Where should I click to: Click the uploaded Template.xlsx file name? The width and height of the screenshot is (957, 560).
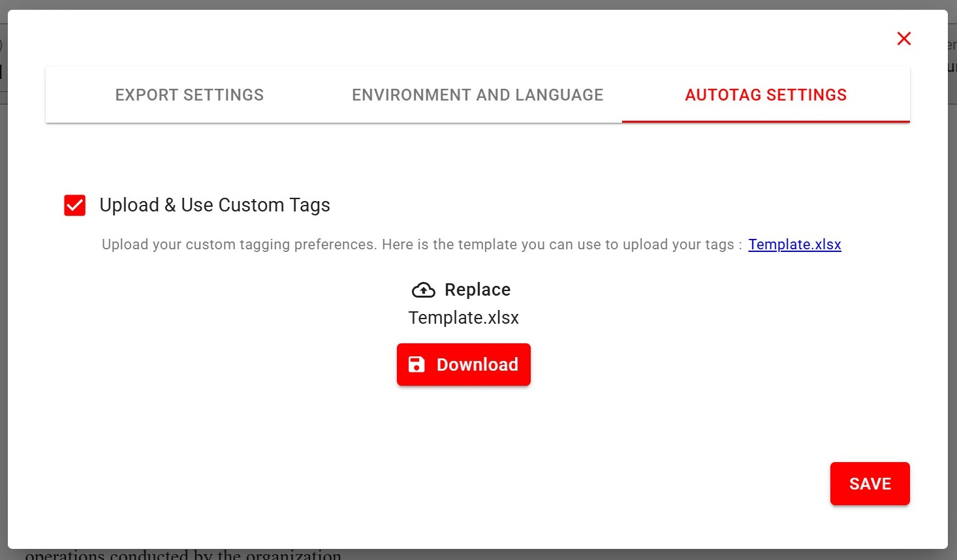(463, 318)
